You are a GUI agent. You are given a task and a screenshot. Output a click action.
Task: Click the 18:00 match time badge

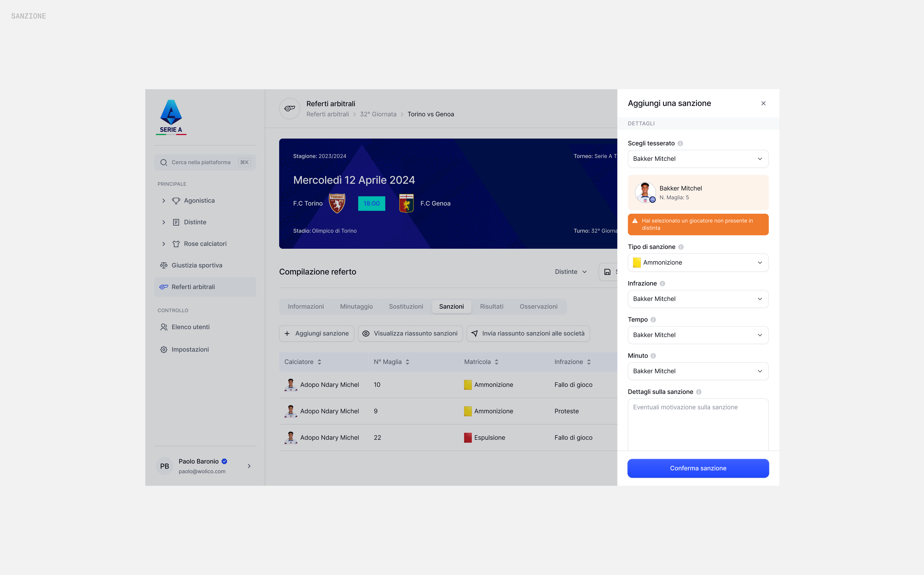[372, 204]
